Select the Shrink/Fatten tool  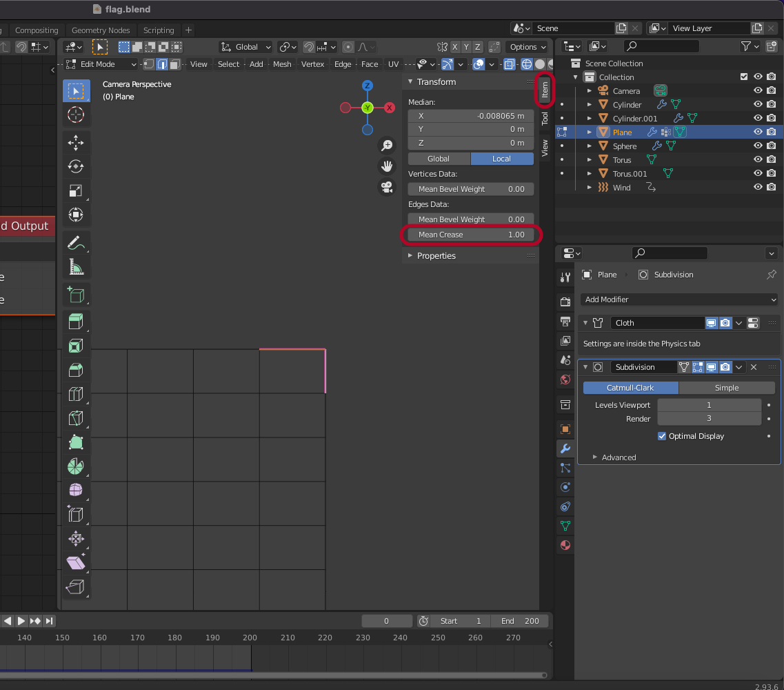click(x=76, y=538)
